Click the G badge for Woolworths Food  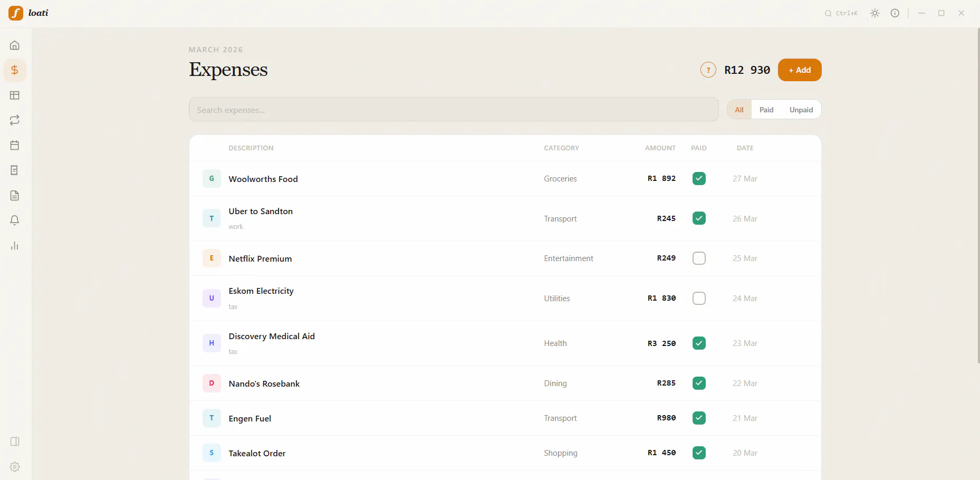(212, 179)
